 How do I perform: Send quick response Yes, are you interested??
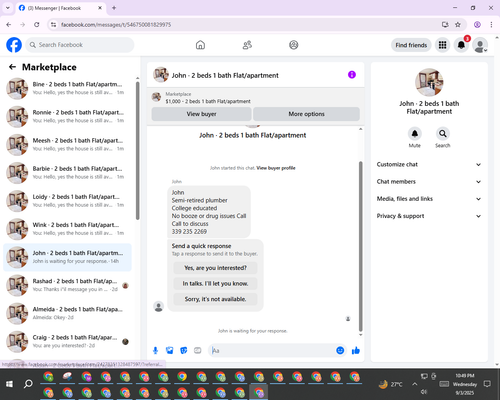pyautogui.click(x=215, y=268)
